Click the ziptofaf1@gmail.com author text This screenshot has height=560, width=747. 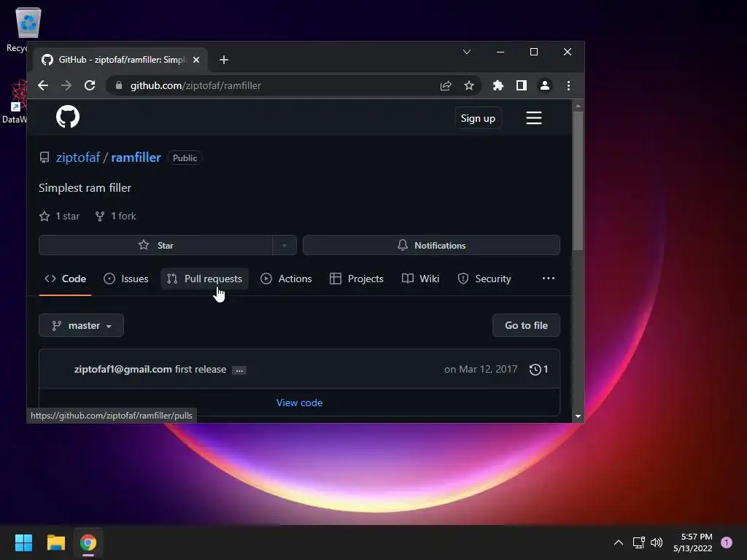coord(123,370)
